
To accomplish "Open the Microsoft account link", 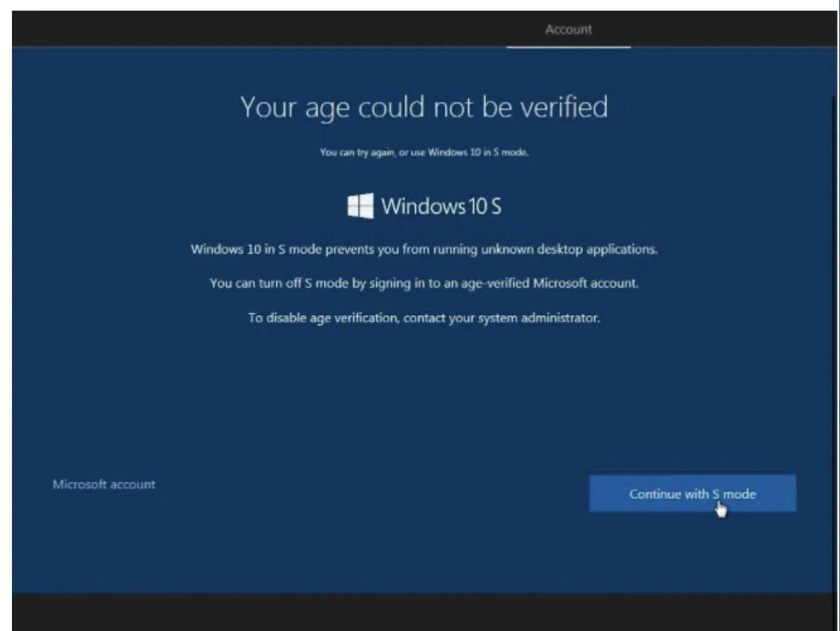I will coord(104,484).
